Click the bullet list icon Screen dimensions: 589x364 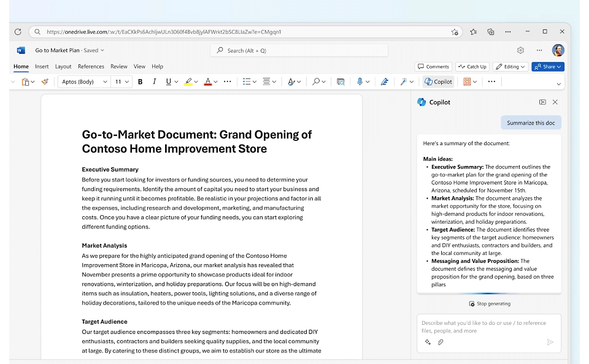[x=246, y=82]
